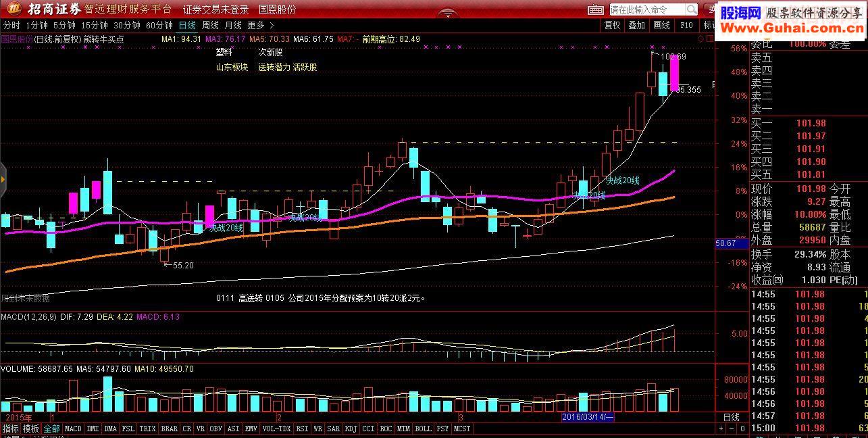Switch to 分时 time-sharing view

coord(11,25)
